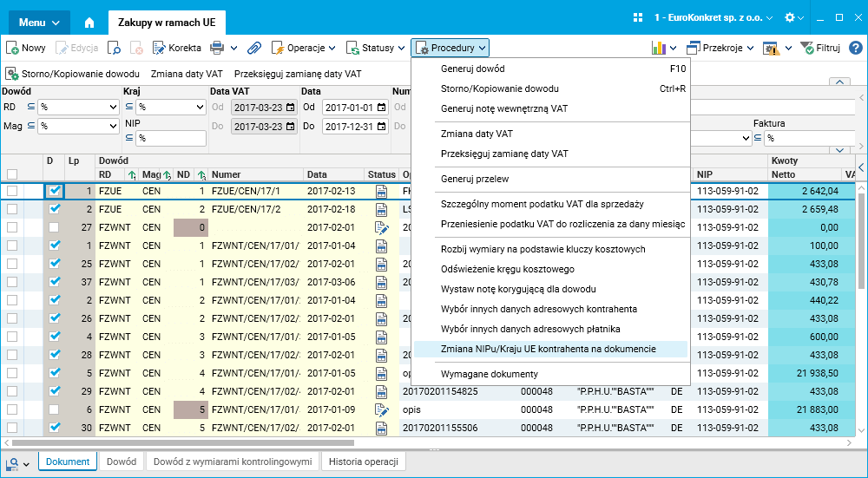
Task: Click the home icon tab
Action: (x=89, y=22)
